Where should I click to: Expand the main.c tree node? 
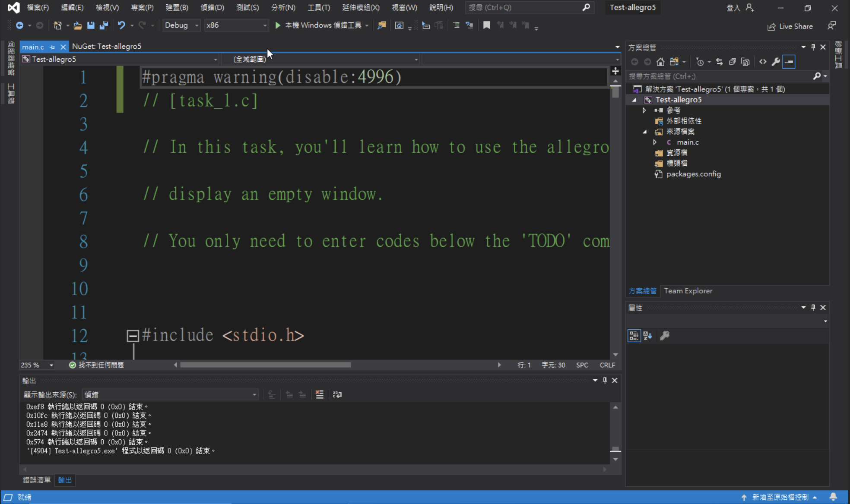pyautogui.click(x=655, y=142)
